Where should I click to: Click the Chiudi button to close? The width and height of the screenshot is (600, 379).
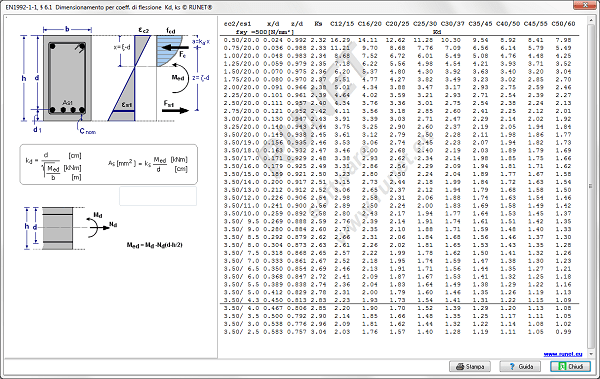tap(570, 366)
